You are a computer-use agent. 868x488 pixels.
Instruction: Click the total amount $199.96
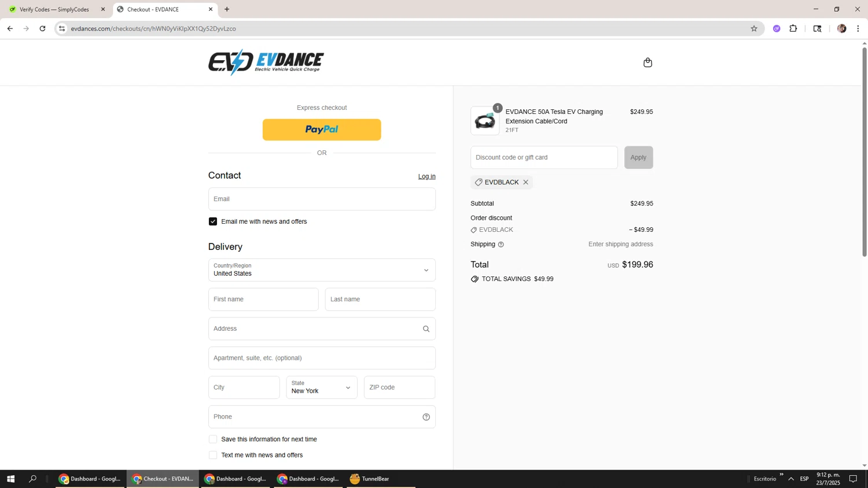[637, 265]
